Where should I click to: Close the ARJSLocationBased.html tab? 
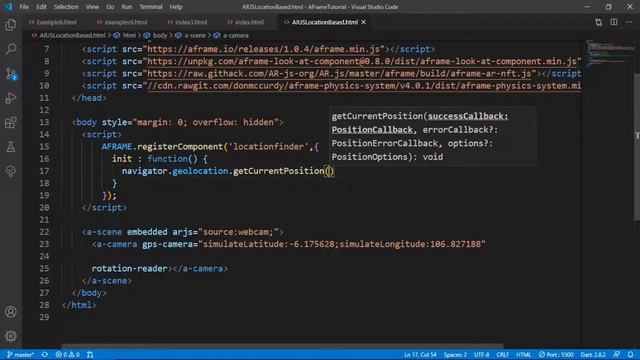coord(364,22)
